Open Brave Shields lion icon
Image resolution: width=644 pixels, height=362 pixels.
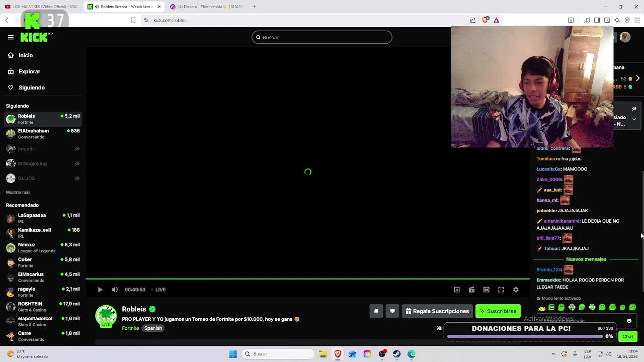pyautogui.click(x=485, y=20)
